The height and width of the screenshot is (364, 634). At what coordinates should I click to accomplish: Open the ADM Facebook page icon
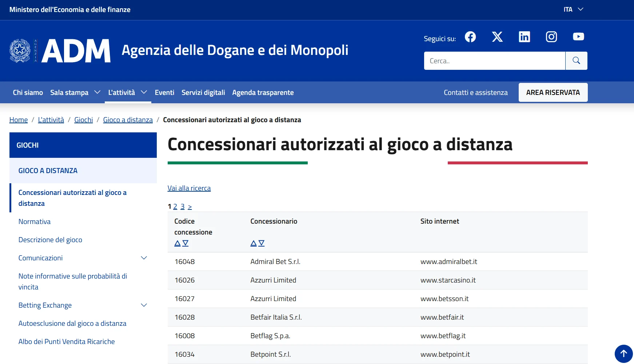click(x=470, y=37)
